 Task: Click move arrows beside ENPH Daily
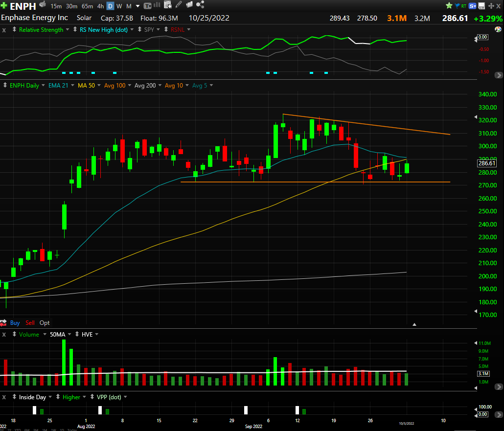click(x=5, y=85)
